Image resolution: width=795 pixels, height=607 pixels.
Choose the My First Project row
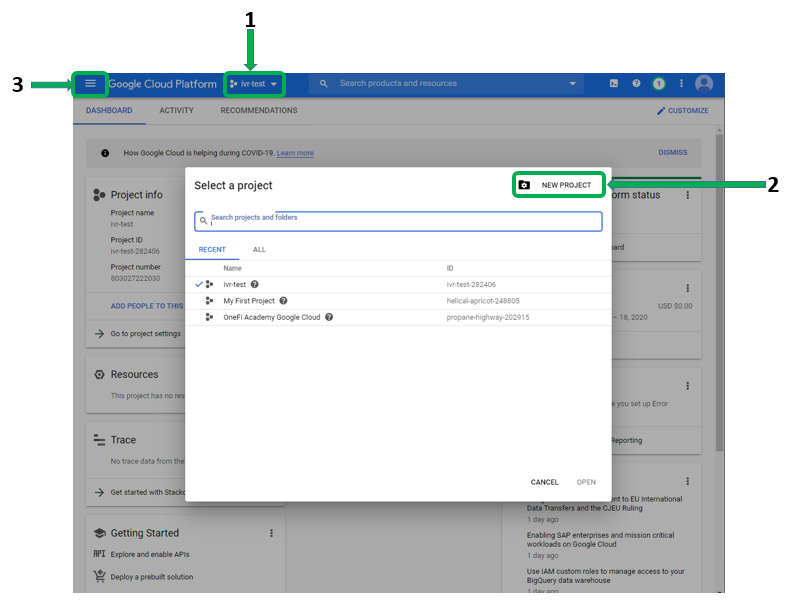pos(398,301)
